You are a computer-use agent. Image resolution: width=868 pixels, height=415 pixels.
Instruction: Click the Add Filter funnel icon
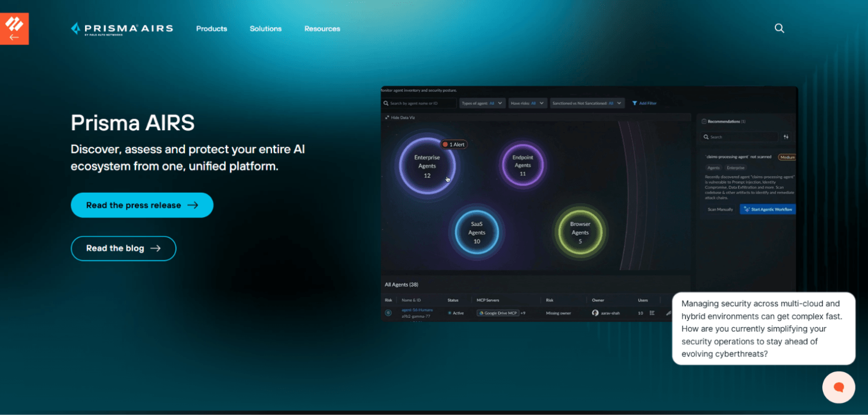[x=634, y=104]
